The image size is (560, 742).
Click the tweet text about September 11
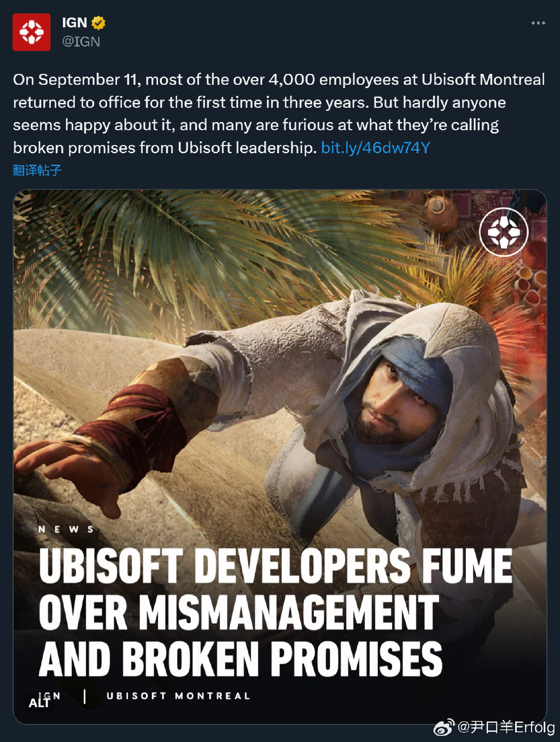[279, 114]
